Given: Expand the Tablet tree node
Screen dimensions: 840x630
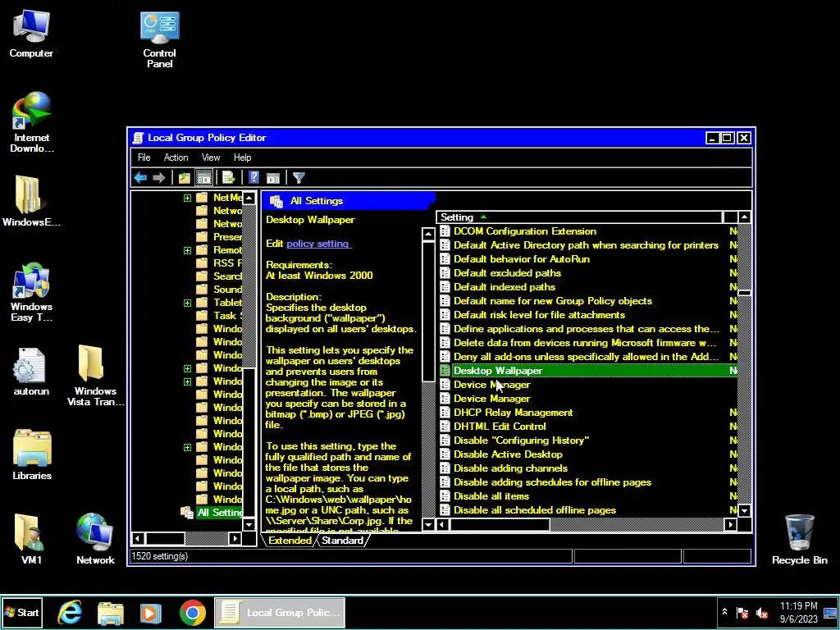Looking at the screenshot, I should tap(187, 303).
